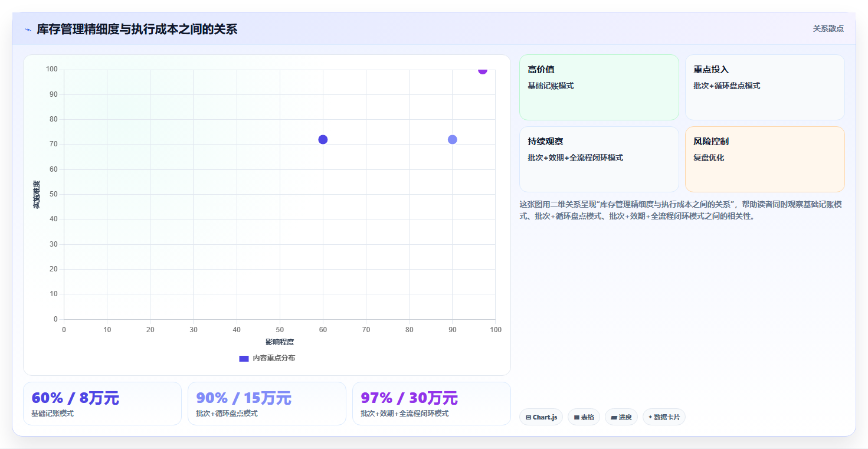Click the lightning icon beside the title
The height and width of the screenshot is (449, 868).
click(x=28, y=30)
